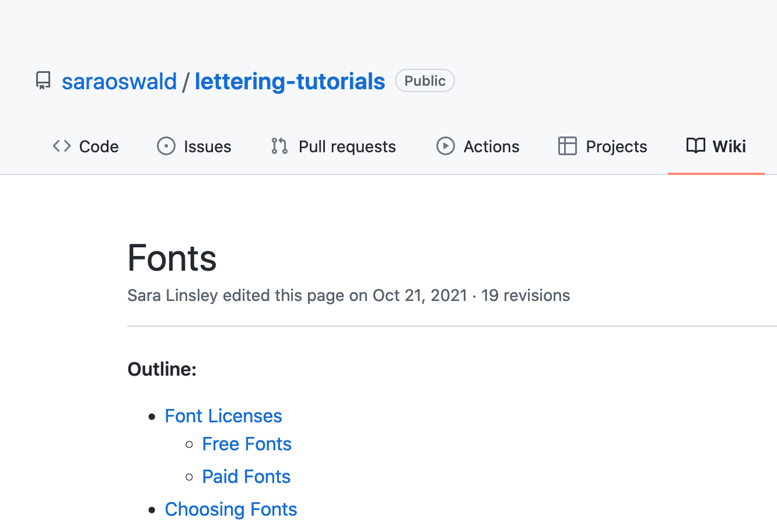Image resolution: width=777 pixels, height=532 pixels.
Task: Open the Code tab
Action: click(99, 146)
